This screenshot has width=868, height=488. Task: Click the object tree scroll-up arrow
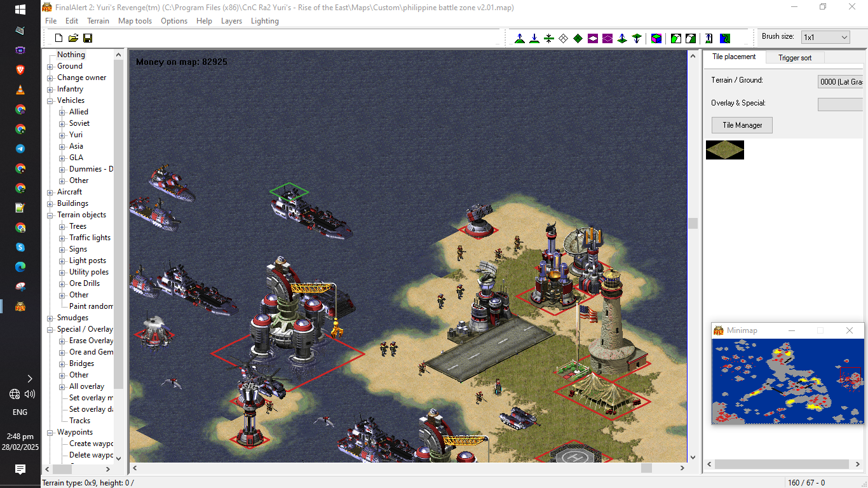click(x=119, y=55)
